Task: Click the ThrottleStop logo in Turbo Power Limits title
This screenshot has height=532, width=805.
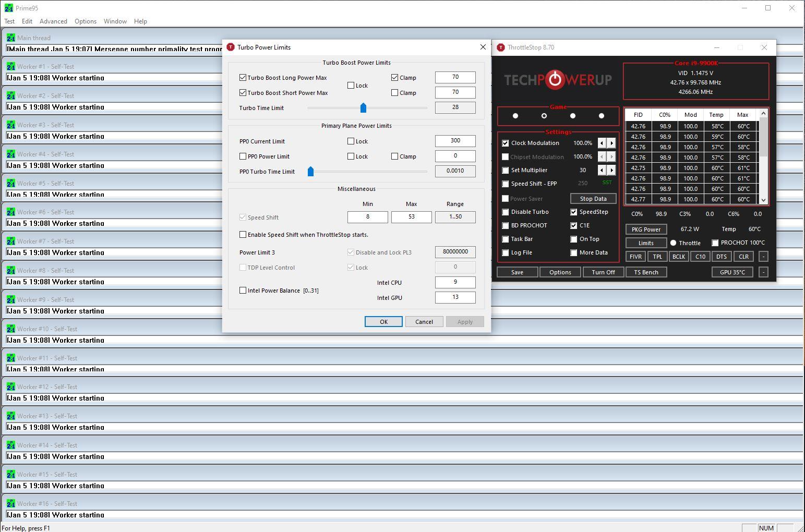Action: [x=231, y=47]
